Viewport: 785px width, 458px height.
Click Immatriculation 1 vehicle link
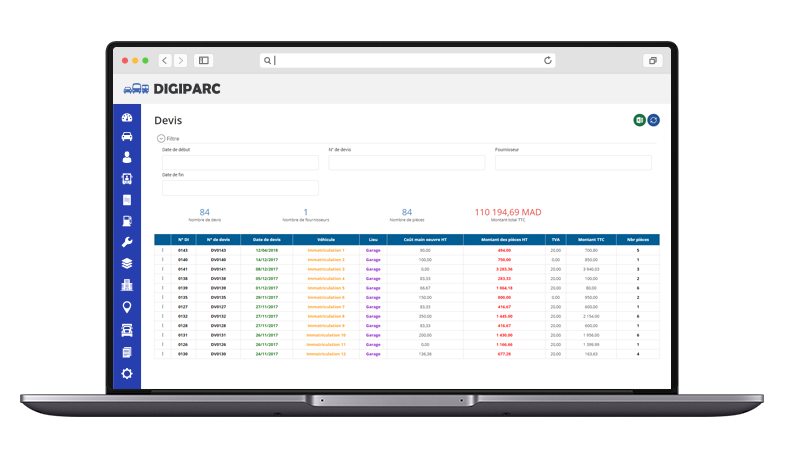click(326, 250)
